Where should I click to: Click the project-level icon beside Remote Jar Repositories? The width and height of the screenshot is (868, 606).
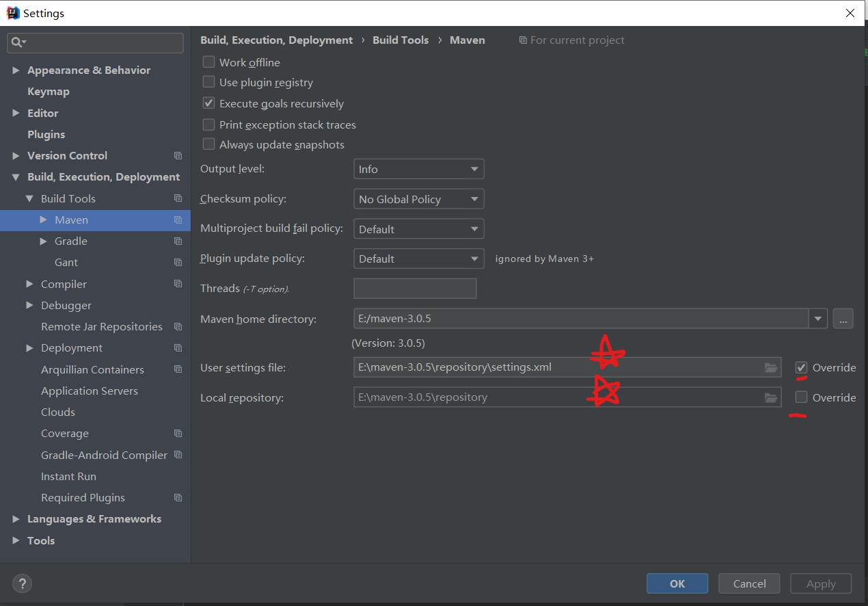(178, 327)
